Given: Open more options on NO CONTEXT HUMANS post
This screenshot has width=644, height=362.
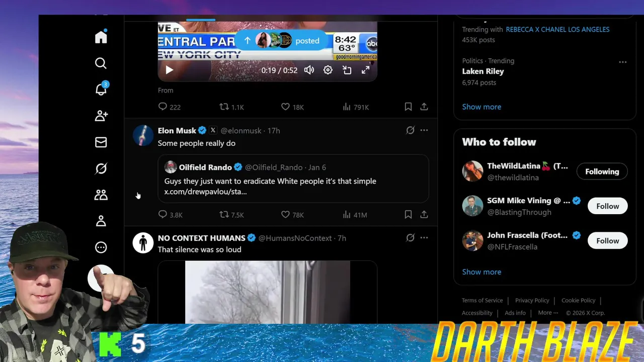Looking at the screenshot, I should 424,238.
